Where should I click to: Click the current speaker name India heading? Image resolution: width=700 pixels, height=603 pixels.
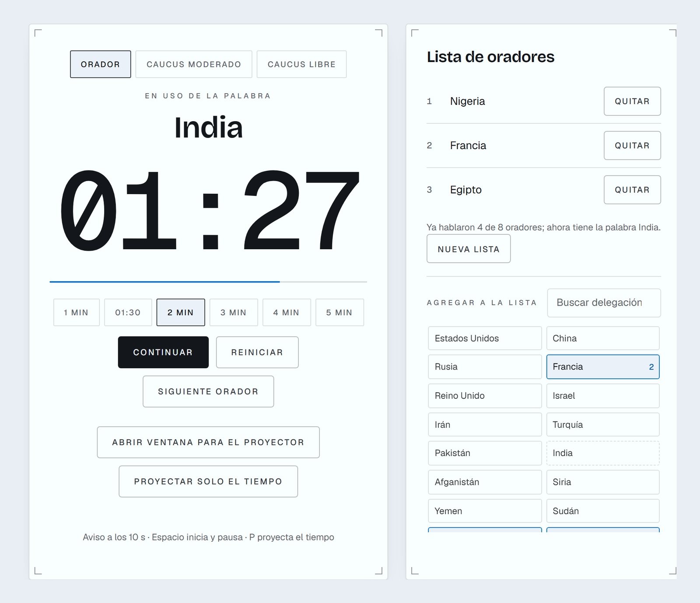208,128
